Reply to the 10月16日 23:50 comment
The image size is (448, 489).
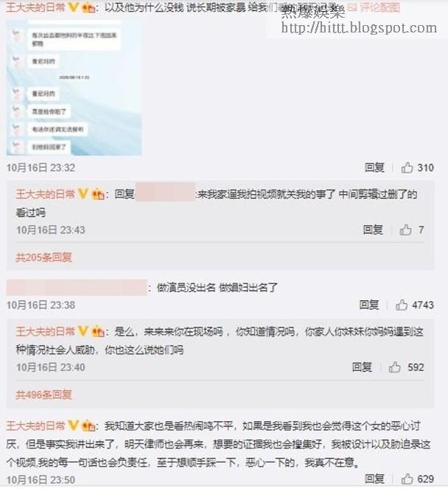point(374,479)
